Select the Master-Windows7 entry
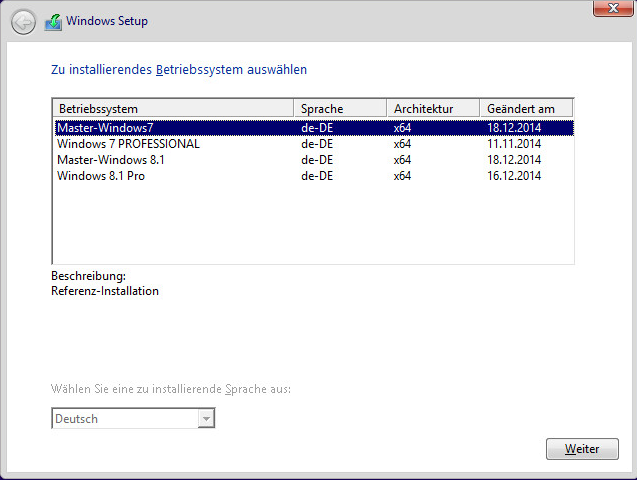The height and width of the screenshot is (480, 637). [x=314, y=128]
